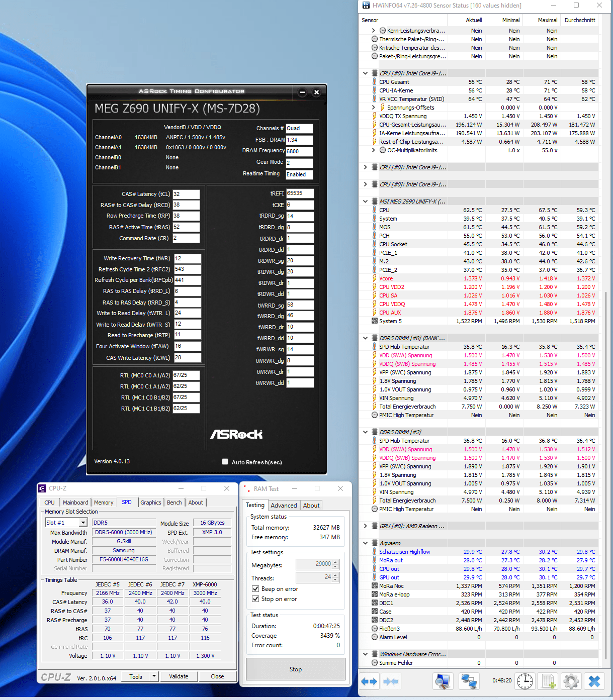The width and height of the screenshot is (613, 700).
Task: Click the expand columns arrows icon in HWiNFO
Action: coord(369,681)
